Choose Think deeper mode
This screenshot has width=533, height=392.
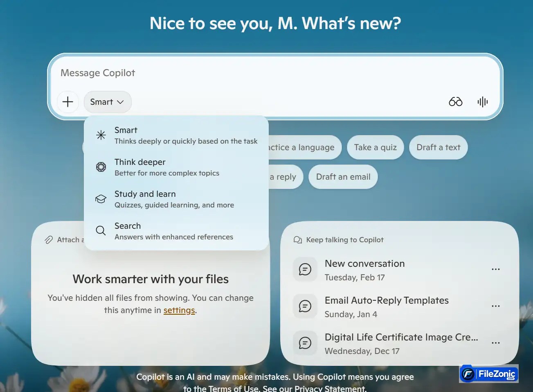tap(176, 167)
